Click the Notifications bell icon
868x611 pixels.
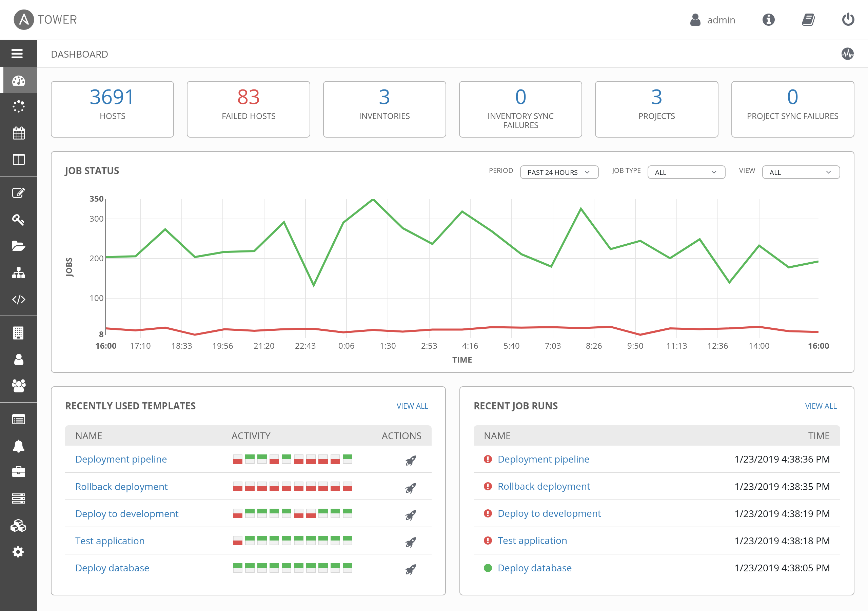(x=18, y=443)
